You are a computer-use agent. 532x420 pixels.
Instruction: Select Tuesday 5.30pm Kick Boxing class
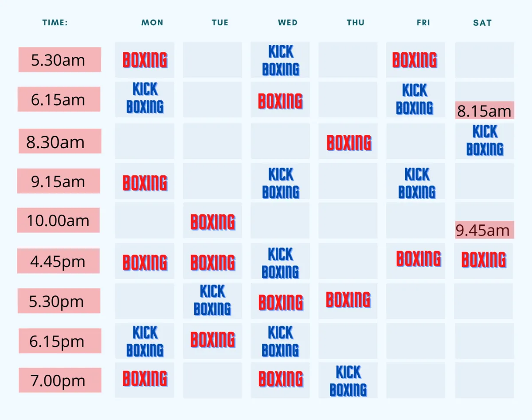[x=213, y=301]
